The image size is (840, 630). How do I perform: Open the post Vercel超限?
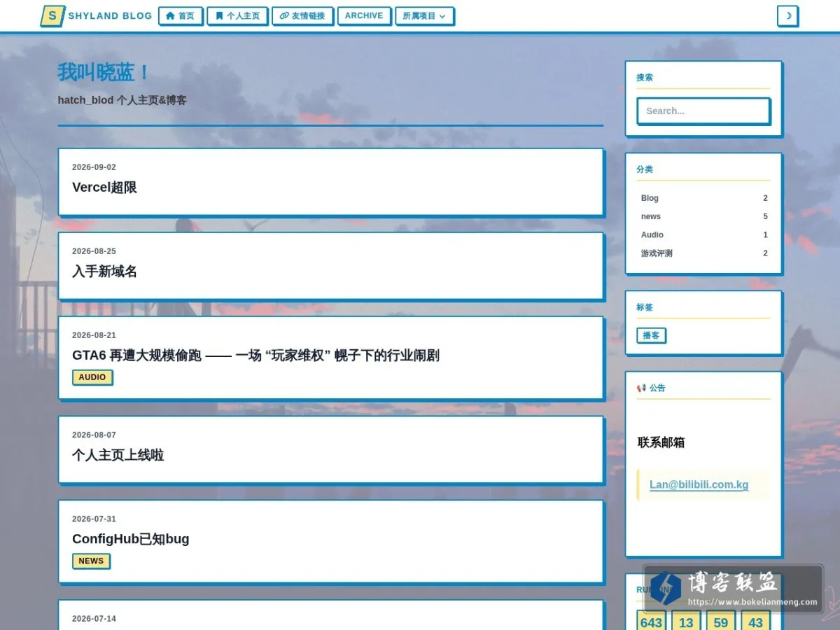104,188
